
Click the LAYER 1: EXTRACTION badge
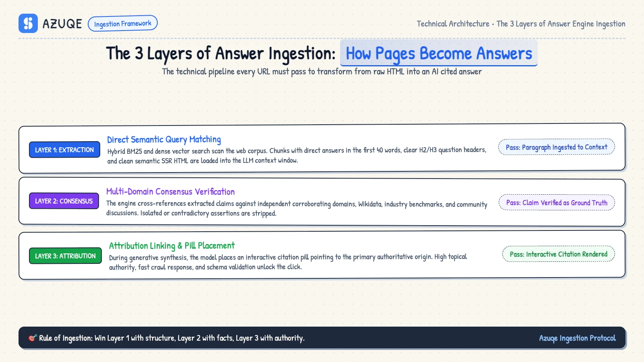click(x=64, y=150)
